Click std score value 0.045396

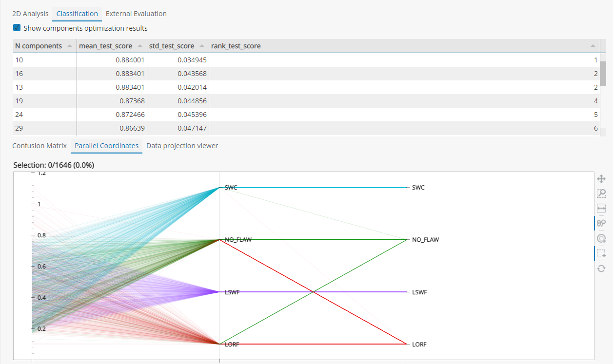192,115
